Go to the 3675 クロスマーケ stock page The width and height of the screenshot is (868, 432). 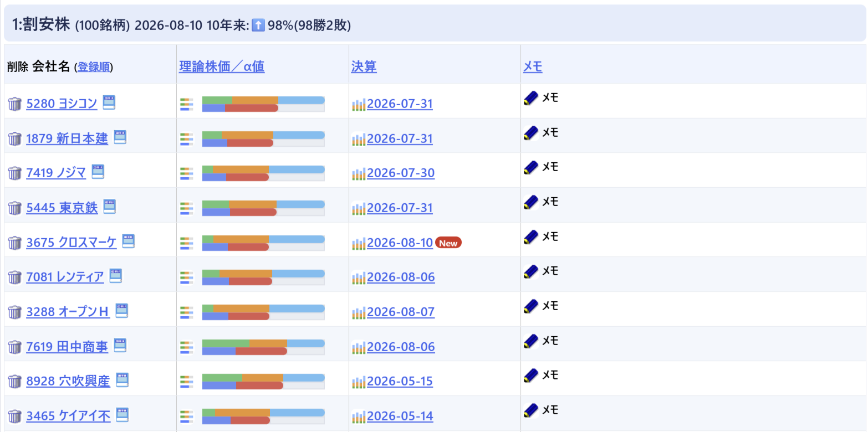coord(72,243)
